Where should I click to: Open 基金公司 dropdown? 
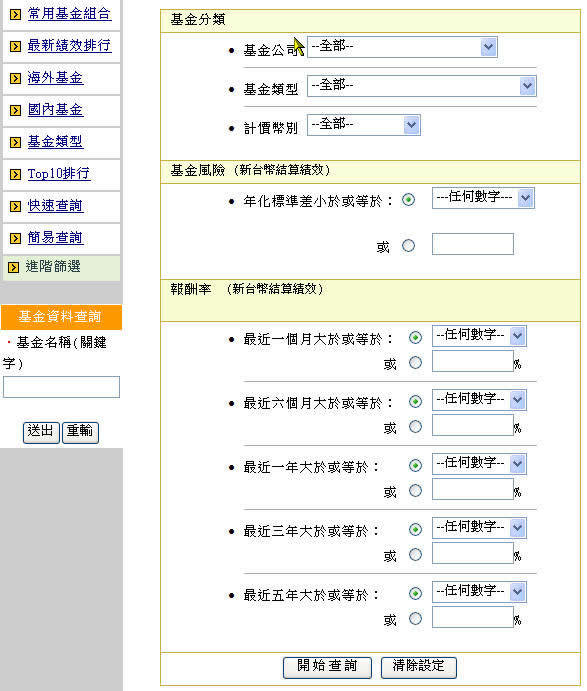click(x=402, y=47)
